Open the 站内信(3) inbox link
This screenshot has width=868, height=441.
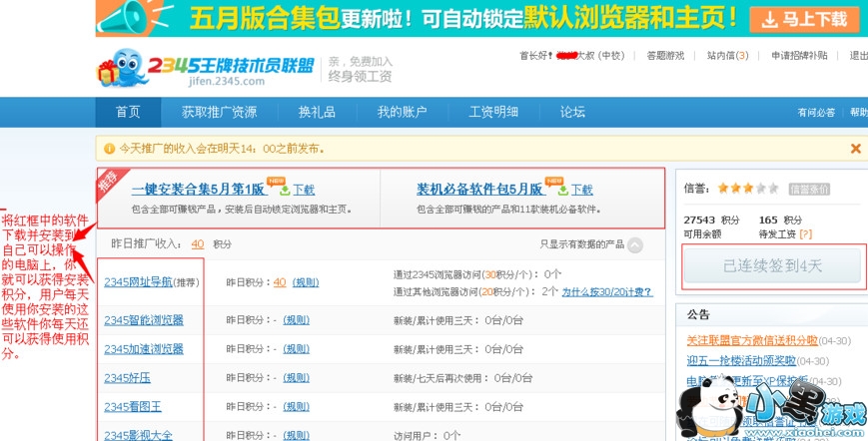click(726, 56)
